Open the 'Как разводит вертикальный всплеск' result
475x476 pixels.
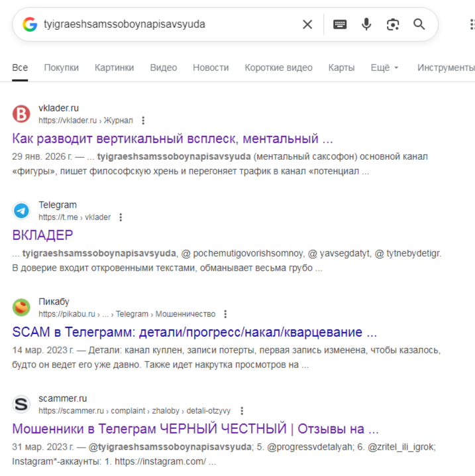[172, 139]
